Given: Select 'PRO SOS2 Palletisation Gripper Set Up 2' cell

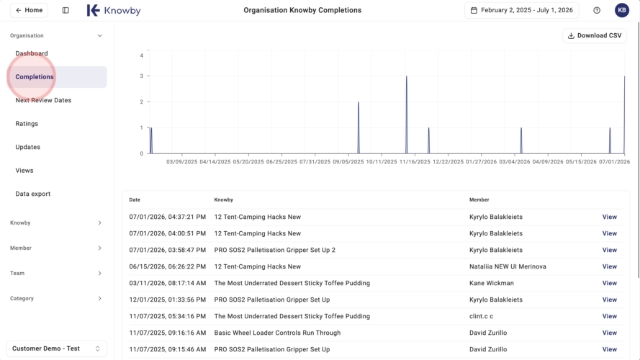Looking at the screenshot, I should point(275,250).
